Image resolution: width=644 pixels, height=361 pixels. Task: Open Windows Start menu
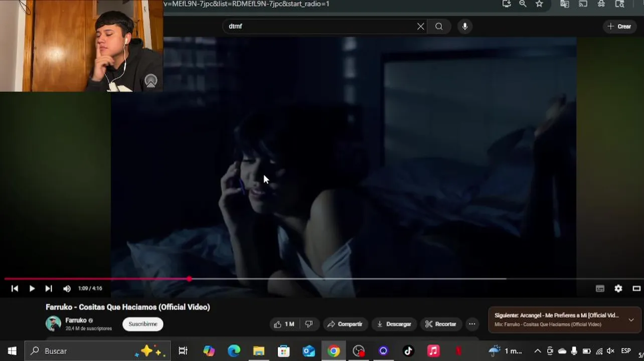tap(12, 351)
